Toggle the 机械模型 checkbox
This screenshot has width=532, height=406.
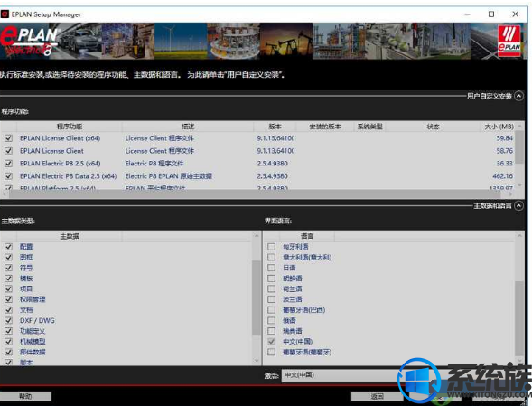tap(8, 342)
